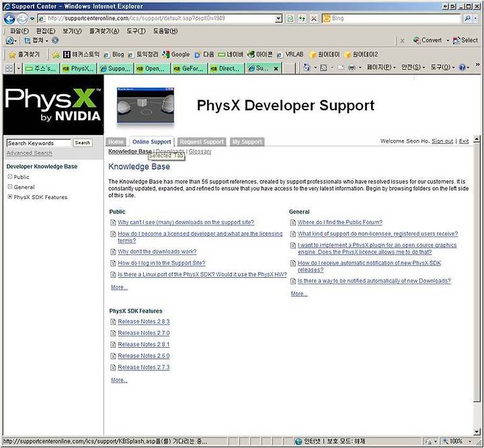Click the Search Keywords input field
Image resolution: width=484 pixels, height=448 pixels.
tap(39, 143)
